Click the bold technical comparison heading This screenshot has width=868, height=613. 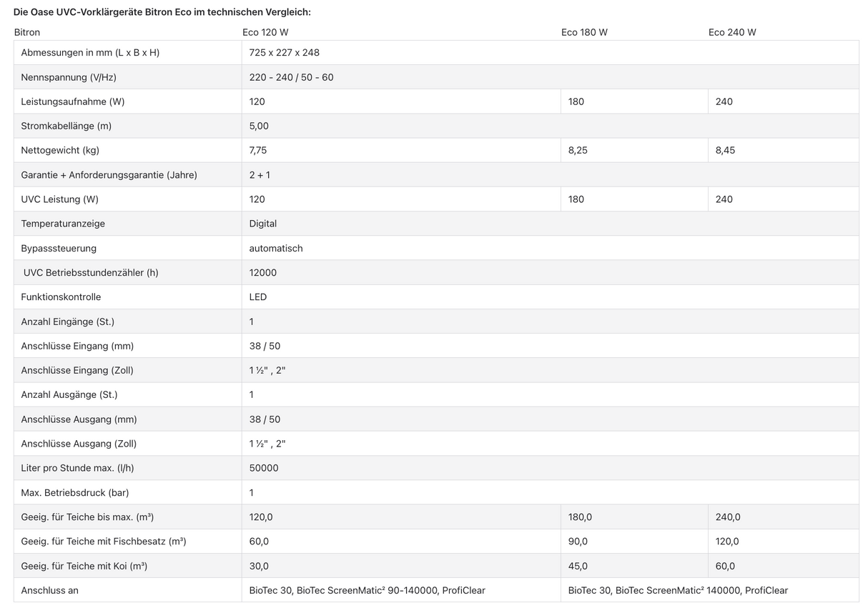pyautogui.click(x=162, y=12)
